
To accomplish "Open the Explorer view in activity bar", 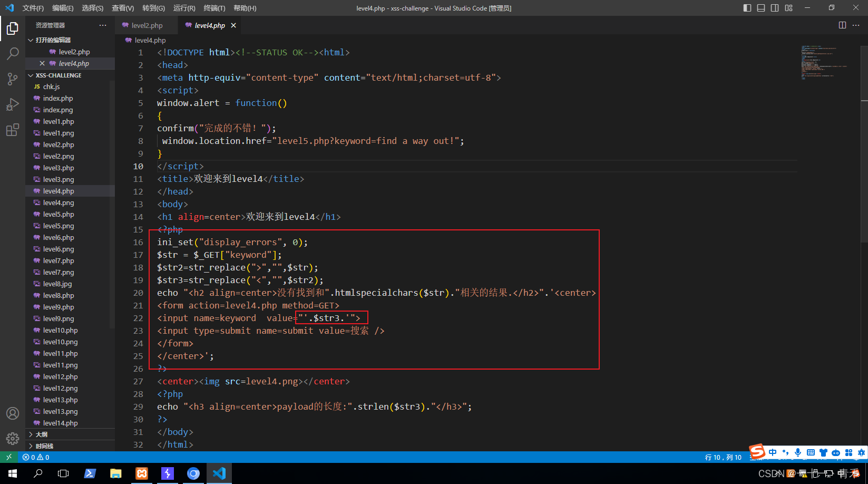I will tap(13, 28).
